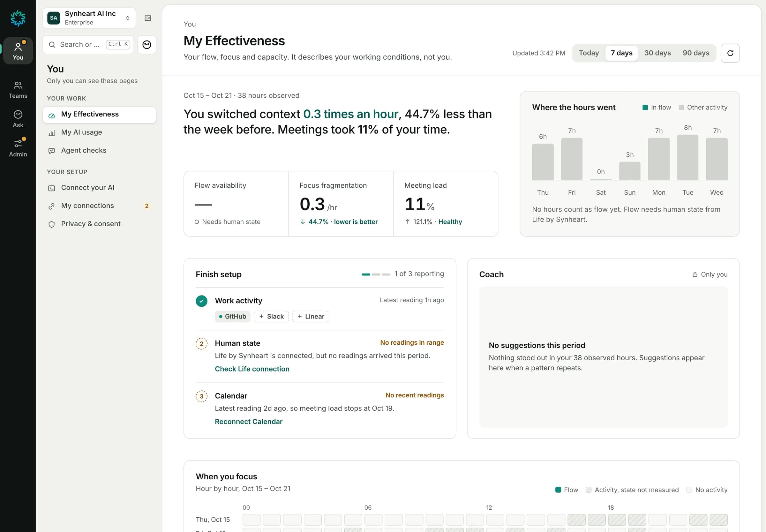The width and height of the screenshot is (766, 532).
Task: Click the Ctrl K shortcut hint
Action: click(118, 44)
